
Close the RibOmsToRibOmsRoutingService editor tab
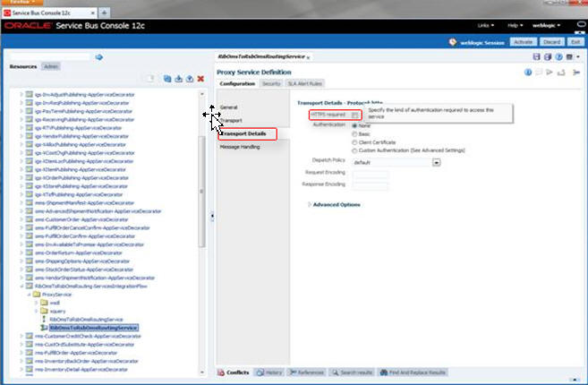308,57
